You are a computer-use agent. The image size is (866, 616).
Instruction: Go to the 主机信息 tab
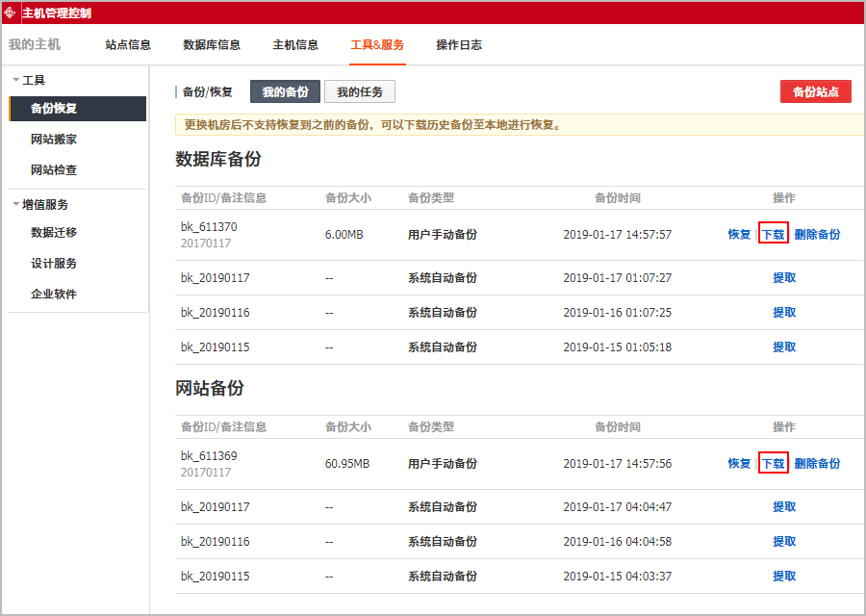(x=295, y=44)
